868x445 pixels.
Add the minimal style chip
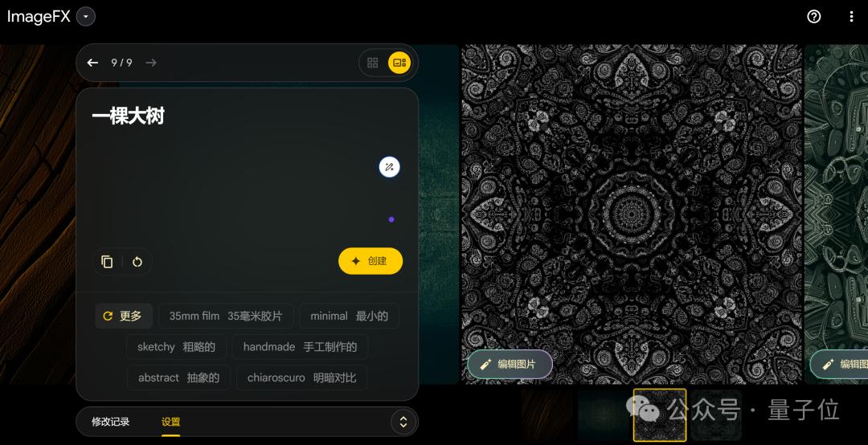click(x=349, y=316)
